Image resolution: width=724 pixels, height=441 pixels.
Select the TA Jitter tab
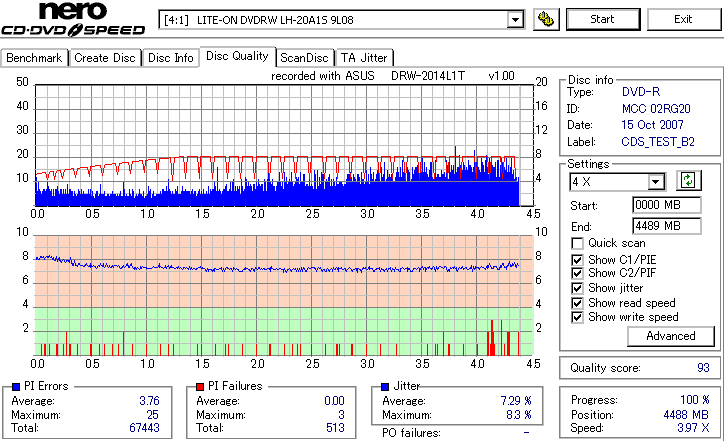[364, 58]
